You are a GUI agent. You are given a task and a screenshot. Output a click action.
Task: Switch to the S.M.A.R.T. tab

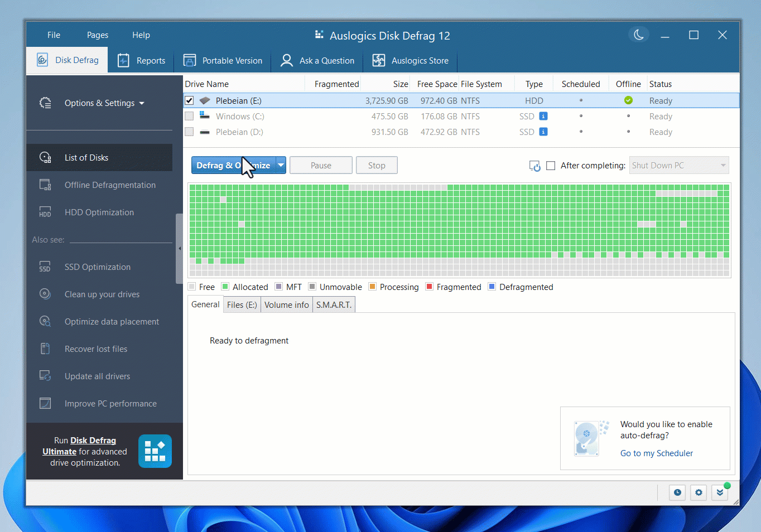334,305
